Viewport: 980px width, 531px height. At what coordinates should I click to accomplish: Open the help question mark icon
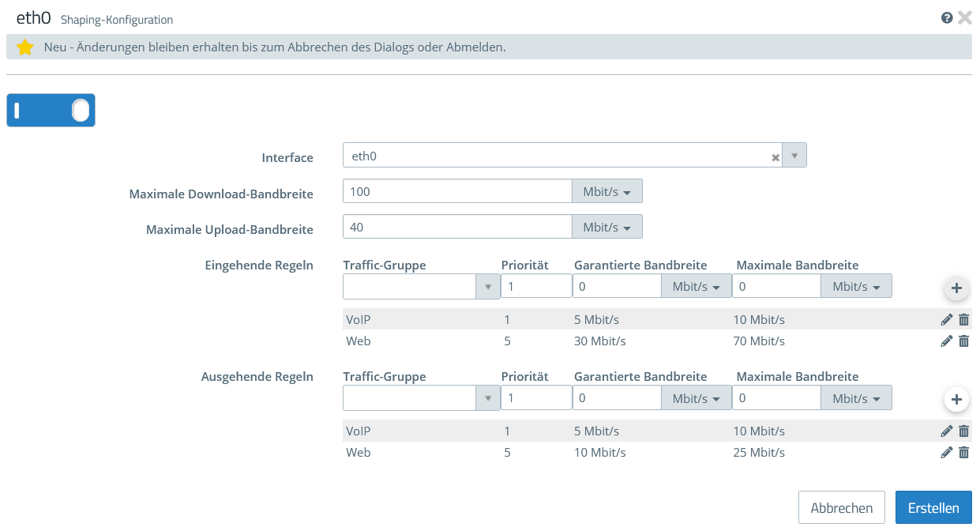(x=947, y=18)
